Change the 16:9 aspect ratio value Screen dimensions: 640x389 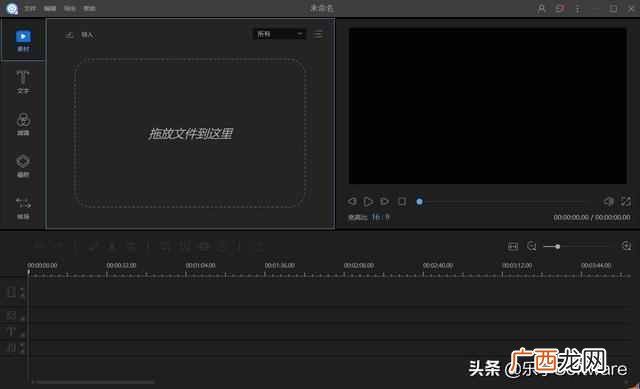click(380, 217)
